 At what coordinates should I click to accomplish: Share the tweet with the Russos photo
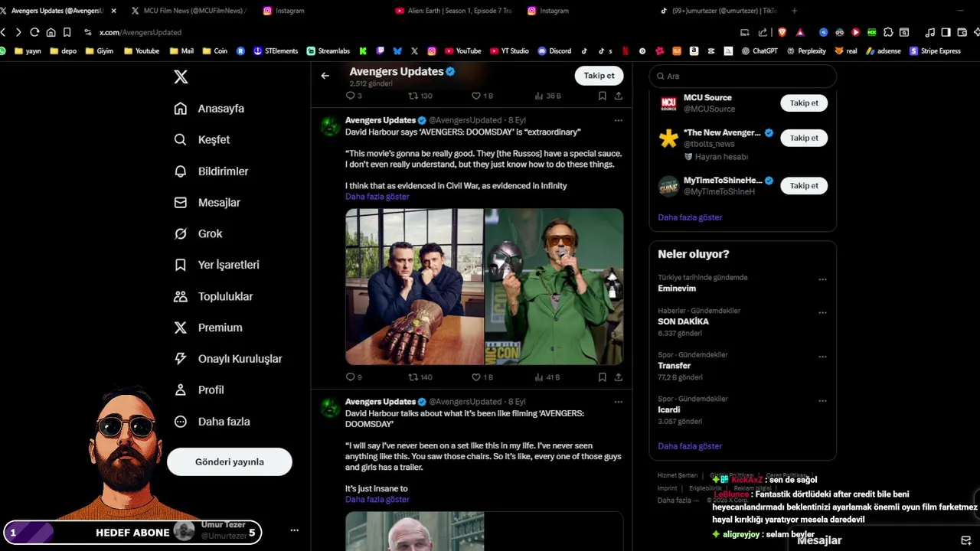[619, 377]
